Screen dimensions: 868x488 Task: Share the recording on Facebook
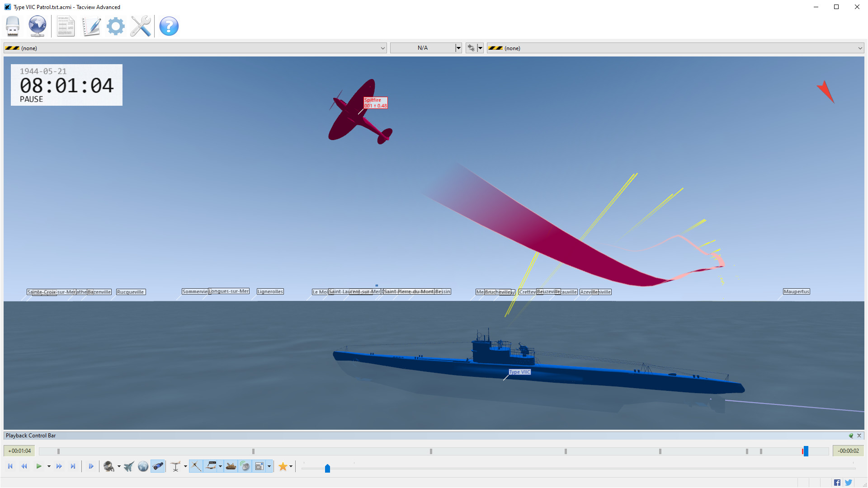837,482
